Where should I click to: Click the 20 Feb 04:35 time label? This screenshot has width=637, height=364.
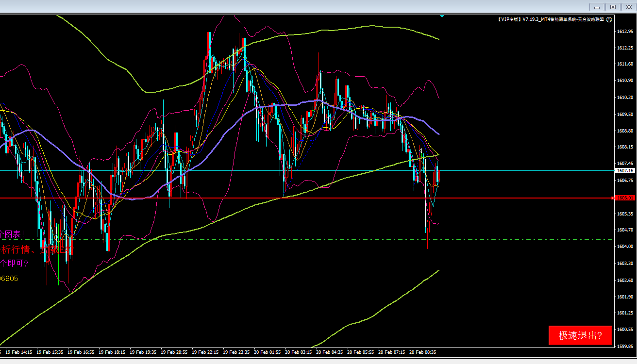click(329, 352)
